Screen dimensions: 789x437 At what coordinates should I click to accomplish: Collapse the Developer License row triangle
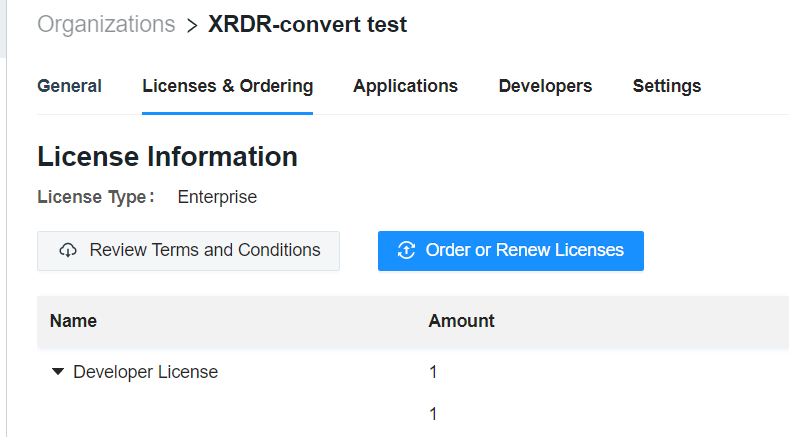tap(57, 372)
